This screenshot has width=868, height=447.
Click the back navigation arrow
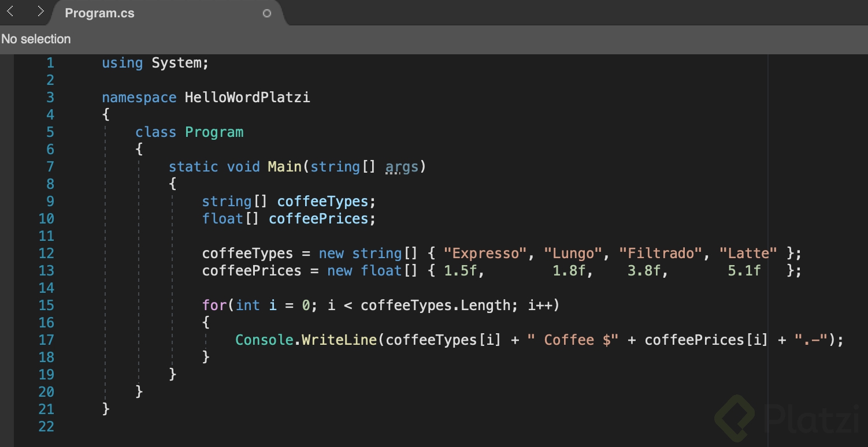click(x=9, y=10)
